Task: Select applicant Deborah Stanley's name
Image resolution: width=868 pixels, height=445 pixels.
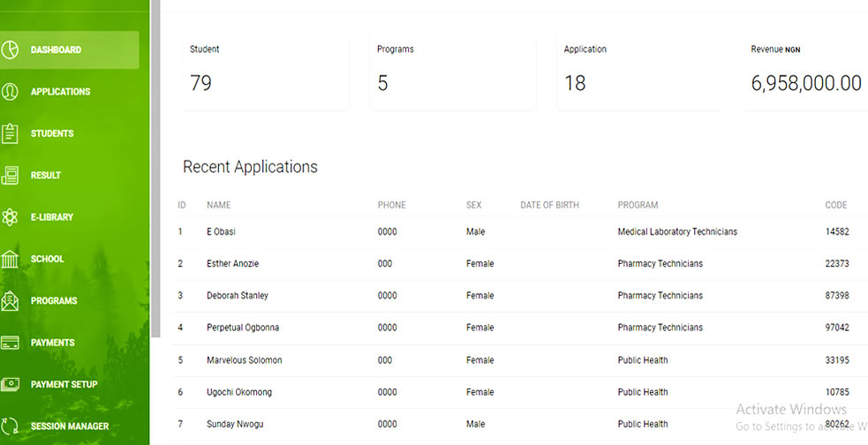Action: click(237, 296)
